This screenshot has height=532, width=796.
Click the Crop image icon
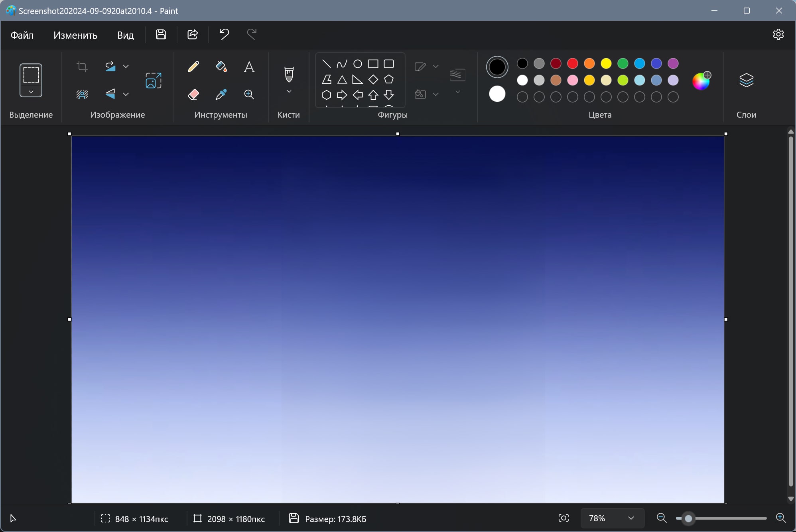coord(82,67)
